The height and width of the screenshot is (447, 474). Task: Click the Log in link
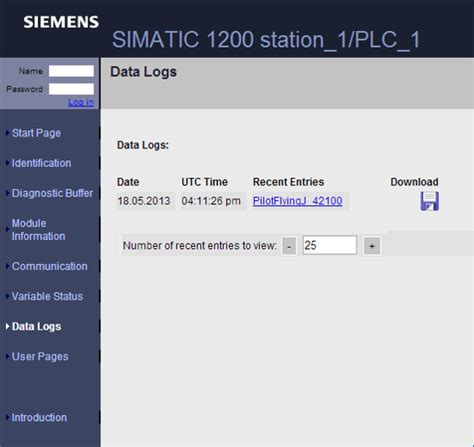(81, 102)
